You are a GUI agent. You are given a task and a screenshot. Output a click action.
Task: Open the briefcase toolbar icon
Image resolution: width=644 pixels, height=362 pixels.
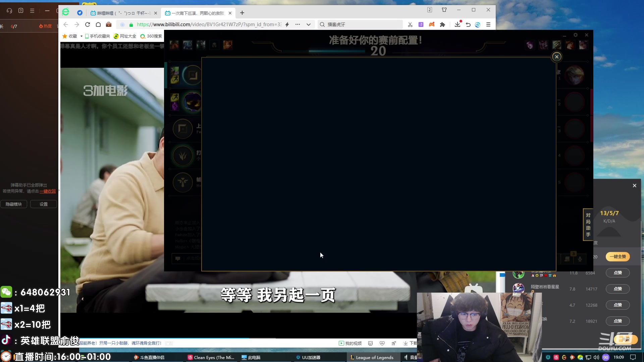109,24
